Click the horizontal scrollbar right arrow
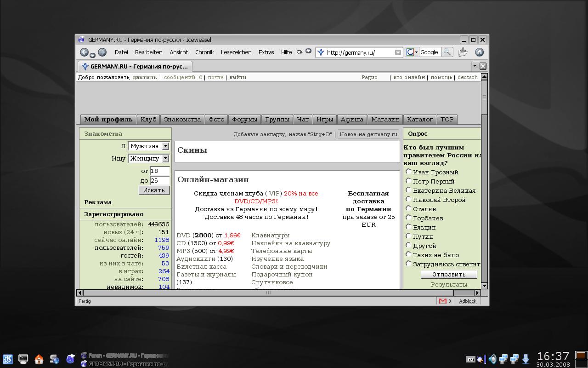Viewport: 588px width, 368px height. point(477,293)
